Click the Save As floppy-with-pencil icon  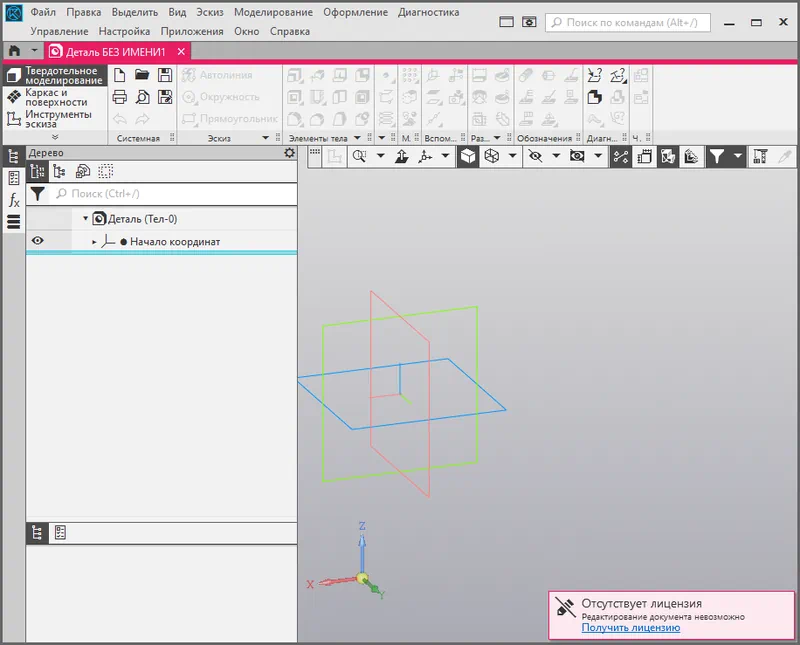165,97
